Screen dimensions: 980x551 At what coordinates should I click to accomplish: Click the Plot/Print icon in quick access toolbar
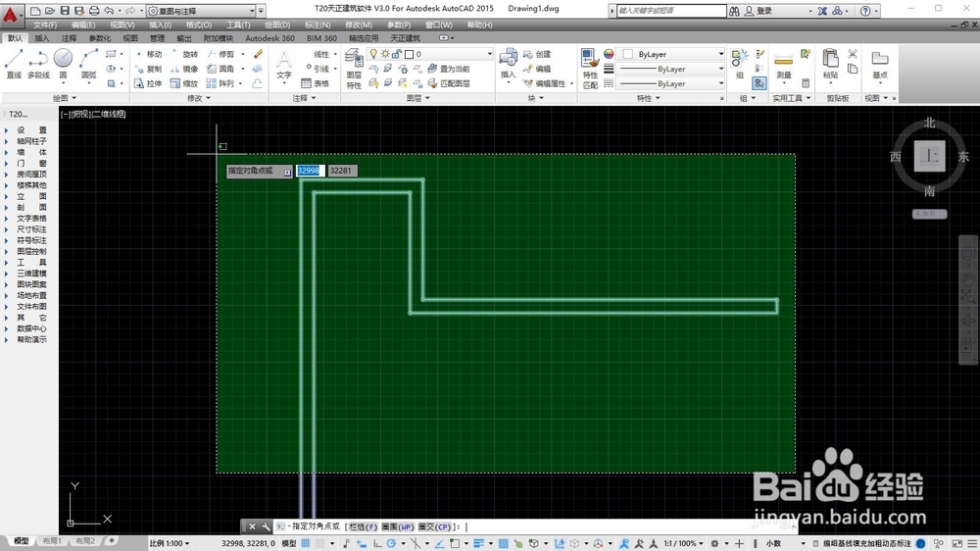pyautogui.click(x=94, y=11)
